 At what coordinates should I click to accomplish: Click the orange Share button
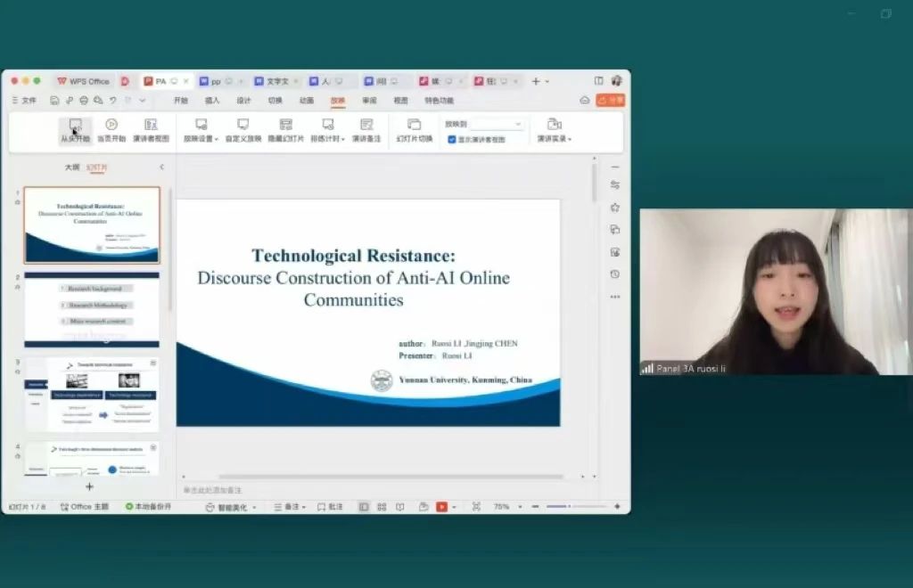tap(610, 101)
